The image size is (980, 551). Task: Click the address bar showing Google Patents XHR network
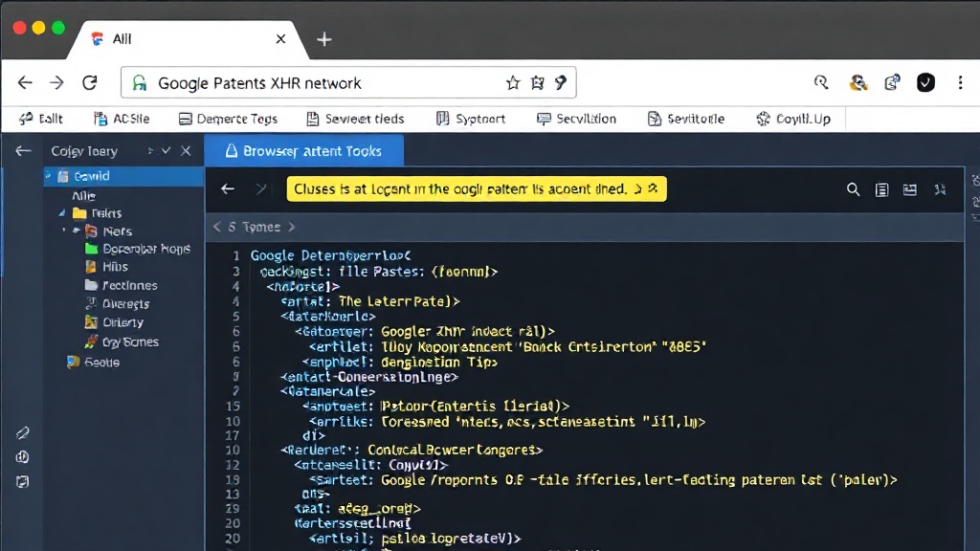point(348,82)
